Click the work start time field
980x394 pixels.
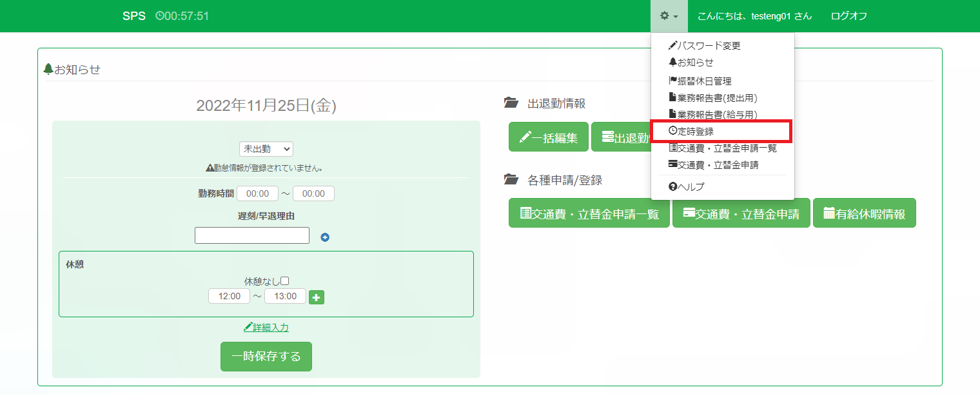257,193
